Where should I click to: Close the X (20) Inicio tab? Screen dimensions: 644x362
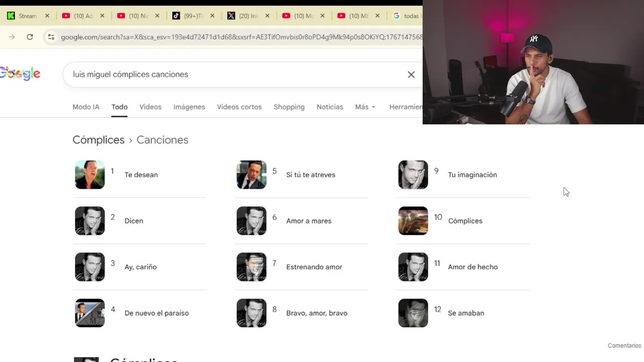[267, 16]
